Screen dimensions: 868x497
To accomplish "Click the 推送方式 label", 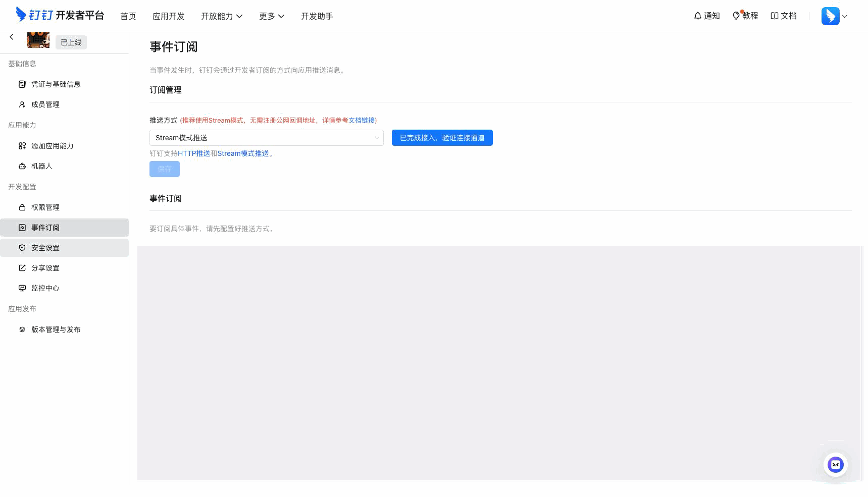I will pos(164,120).
